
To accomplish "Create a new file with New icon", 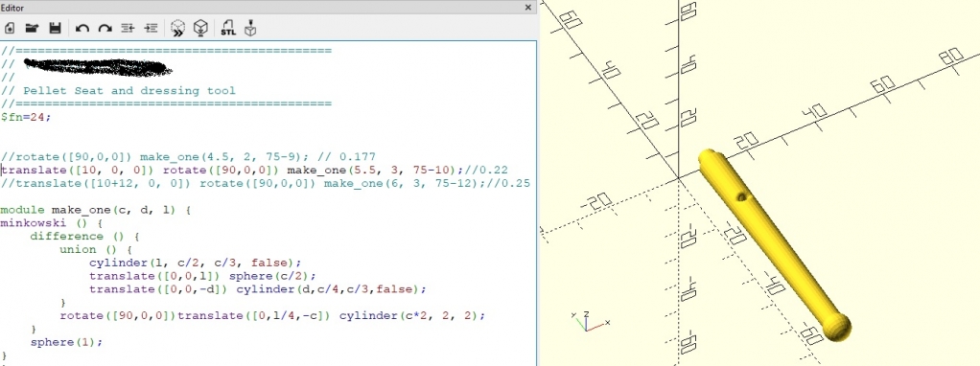I will click(10, 28).
